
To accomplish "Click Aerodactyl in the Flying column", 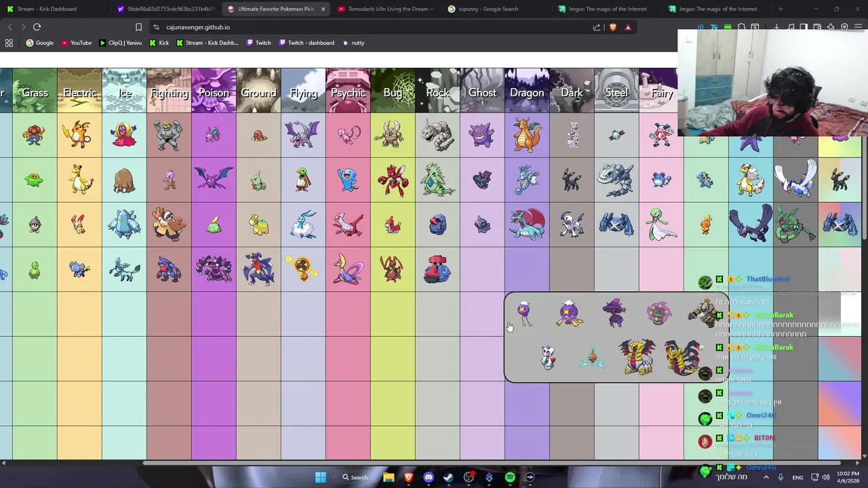I will (302, 134).
